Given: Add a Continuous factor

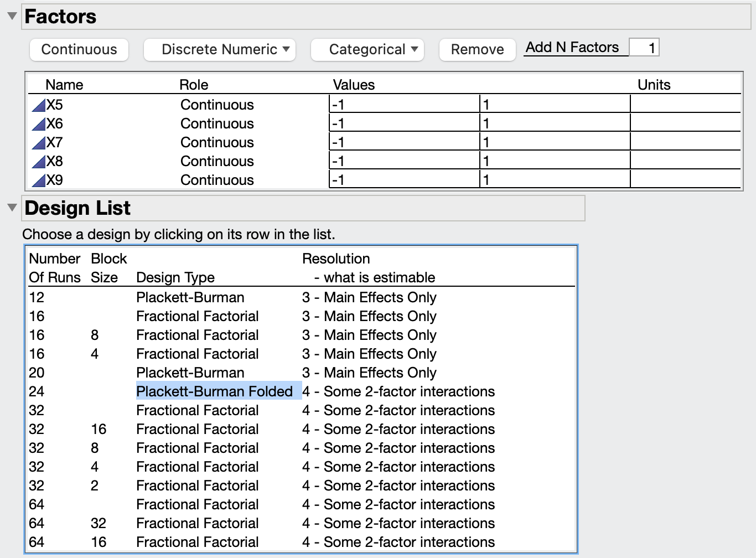Looking at the screenshot, I should coord(79,49).
